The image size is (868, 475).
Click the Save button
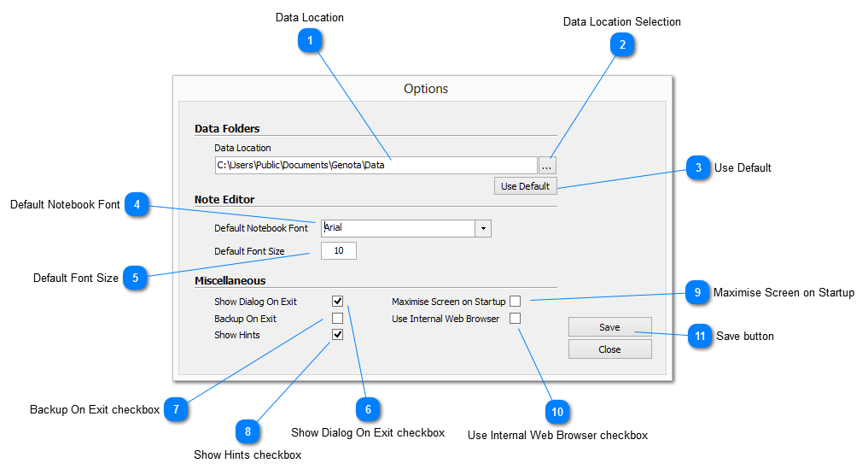(x=609, y=327)
